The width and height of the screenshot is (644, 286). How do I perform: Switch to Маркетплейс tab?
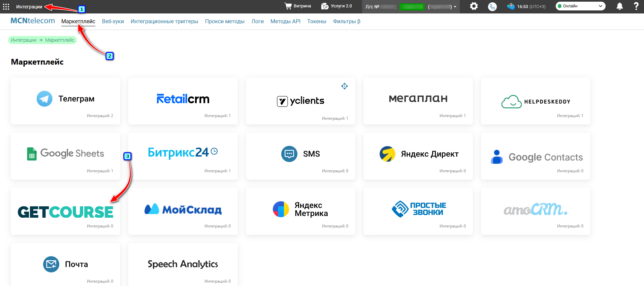coord(78,21)
